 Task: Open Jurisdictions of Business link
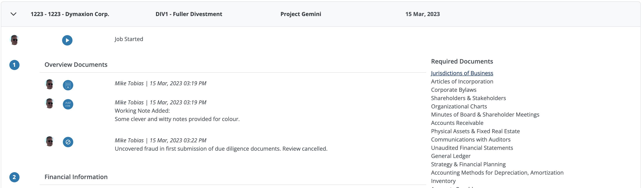click(462, 73)
